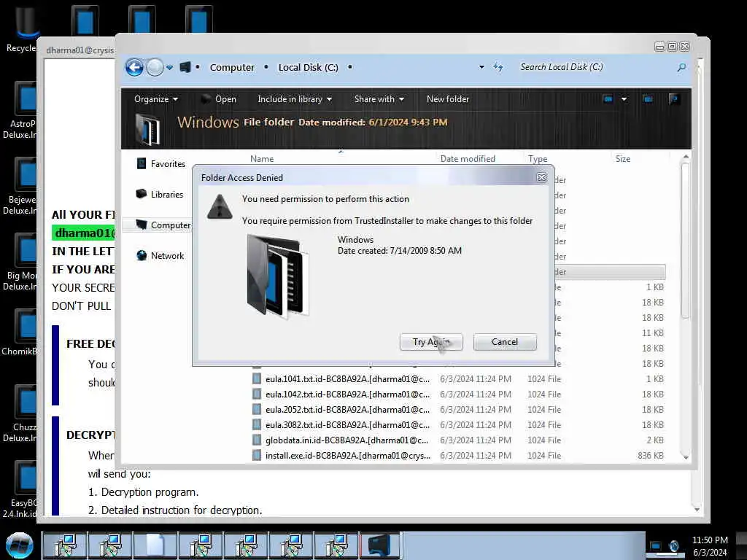
Task: Open the Share with menu
Action: (x=379, y=99)
